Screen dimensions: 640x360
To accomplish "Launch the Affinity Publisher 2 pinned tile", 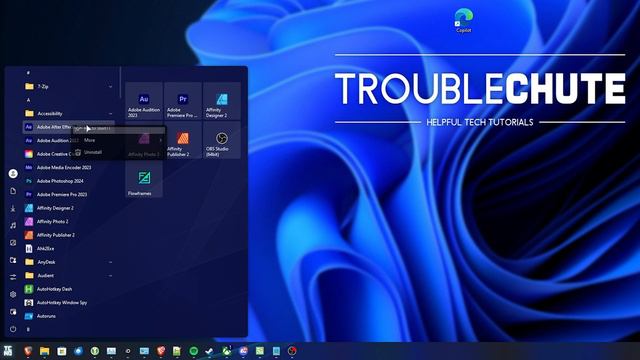I will click(x=183, y=140).
